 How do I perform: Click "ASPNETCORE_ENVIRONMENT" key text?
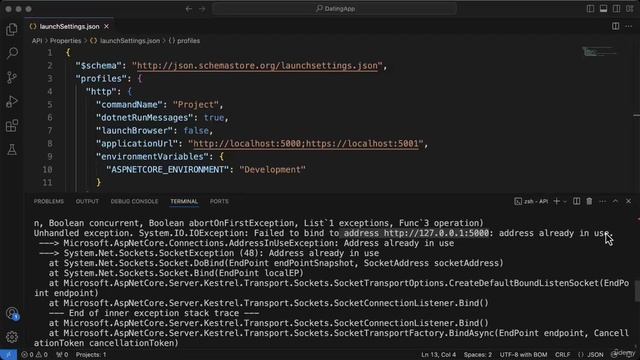click(167, 170)
